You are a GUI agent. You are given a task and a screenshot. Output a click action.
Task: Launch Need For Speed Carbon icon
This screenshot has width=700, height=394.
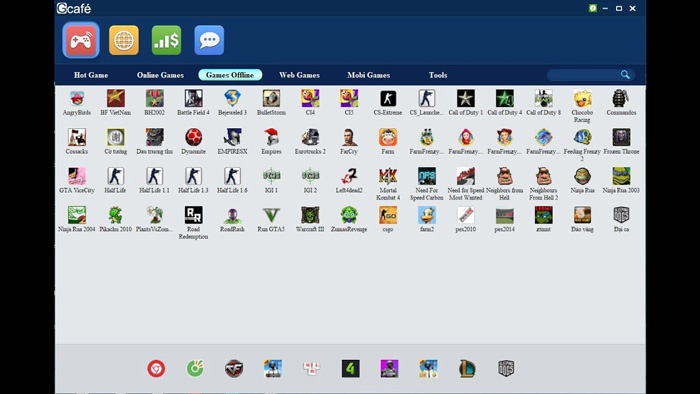click(x=427, y=176)
